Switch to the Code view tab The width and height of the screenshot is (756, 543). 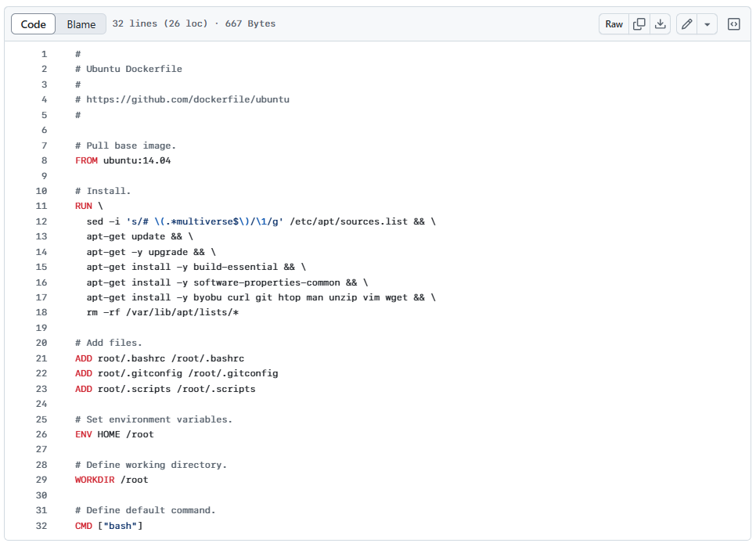34,24
